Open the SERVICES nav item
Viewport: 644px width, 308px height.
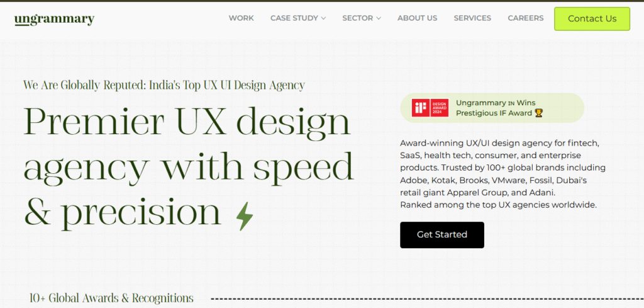[x=472, y=18]
